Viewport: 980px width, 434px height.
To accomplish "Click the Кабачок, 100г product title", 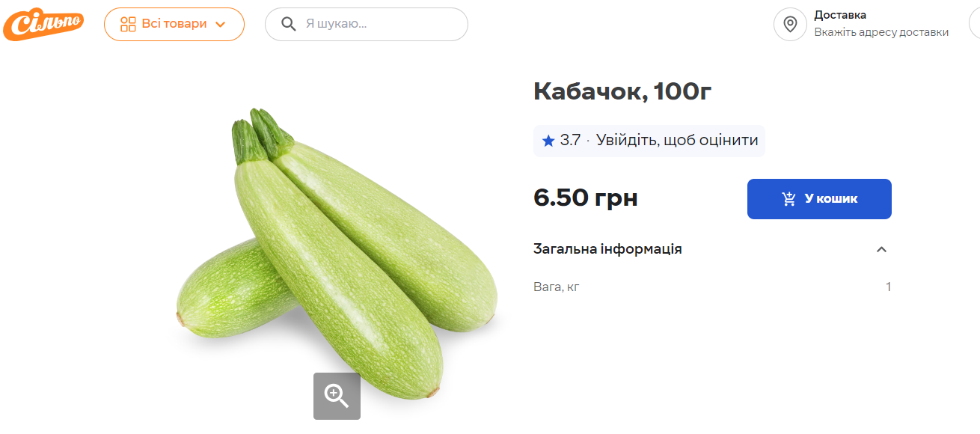I will pyautogui.click(x=622, y=91).
